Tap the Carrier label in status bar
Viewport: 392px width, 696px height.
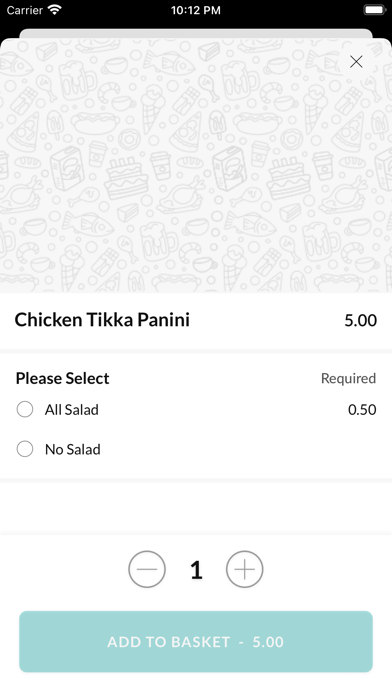click(x=25, y=10)
